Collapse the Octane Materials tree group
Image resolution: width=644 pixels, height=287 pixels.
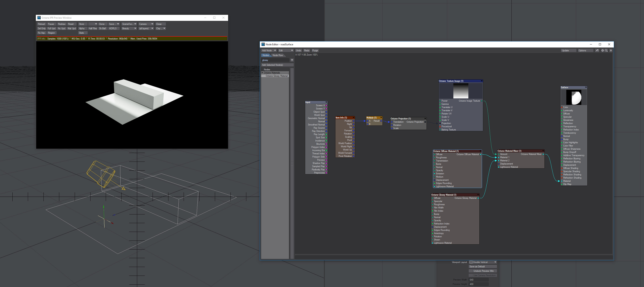tap(262, 73)
